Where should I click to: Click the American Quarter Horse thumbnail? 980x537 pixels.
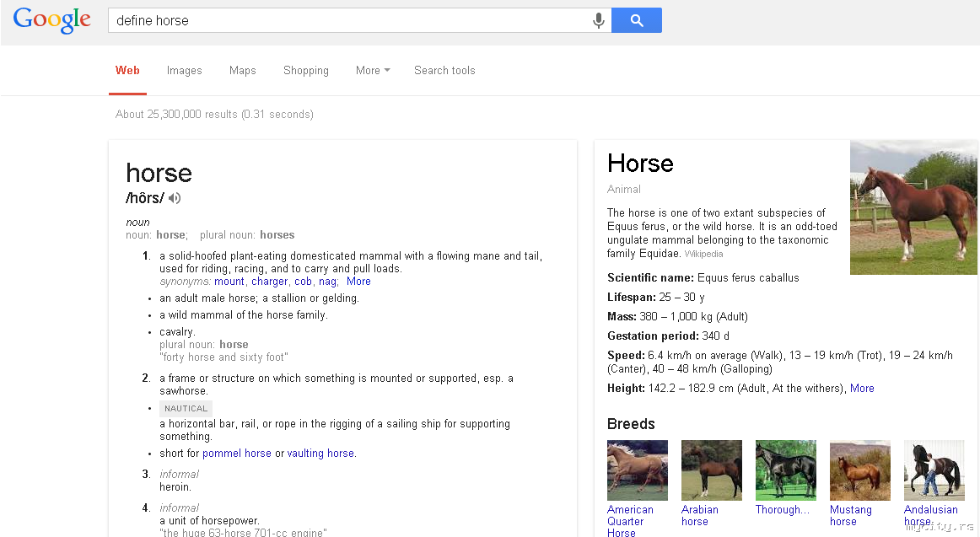(x=638, y=470)
